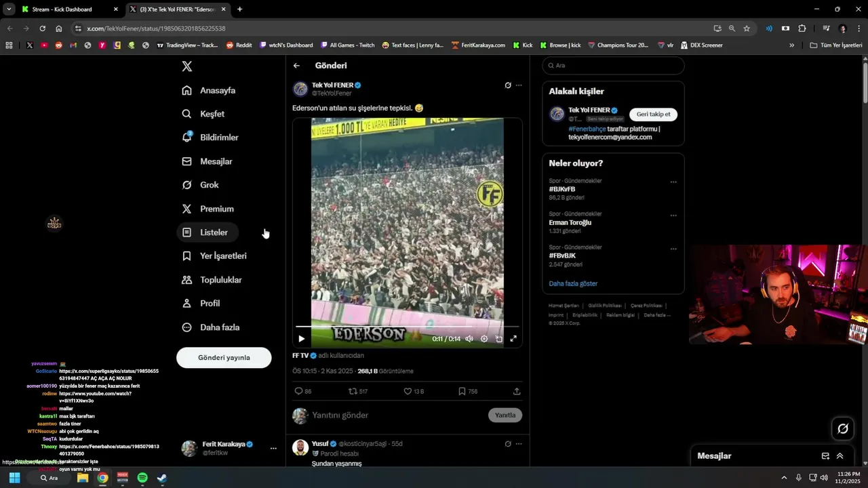This screenshot has width=868, height=488.
Task: Like the post with 13 B likes
Action: [x=414, y=391]
